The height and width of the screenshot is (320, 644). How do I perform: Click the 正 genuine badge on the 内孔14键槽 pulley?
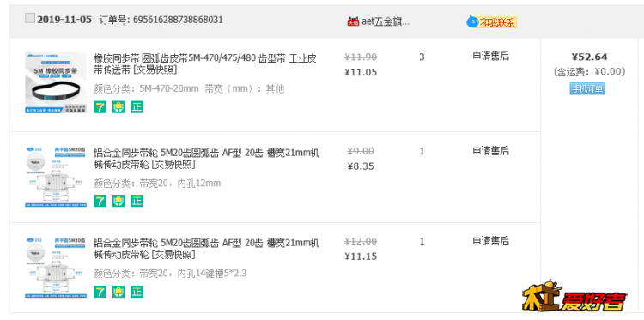[x=137, y=292]
